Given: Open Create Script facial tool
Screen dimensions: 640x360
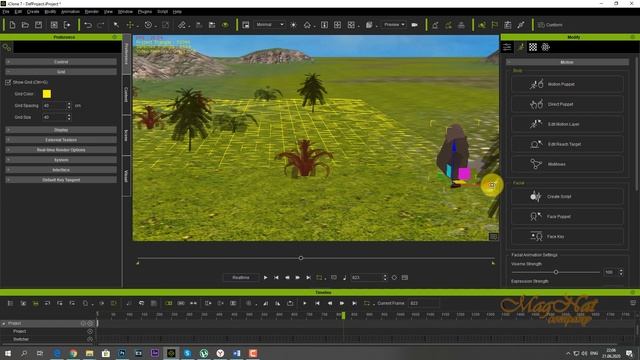Looking at the screenshot, I should pyautogui.click(x=567, y=196).
